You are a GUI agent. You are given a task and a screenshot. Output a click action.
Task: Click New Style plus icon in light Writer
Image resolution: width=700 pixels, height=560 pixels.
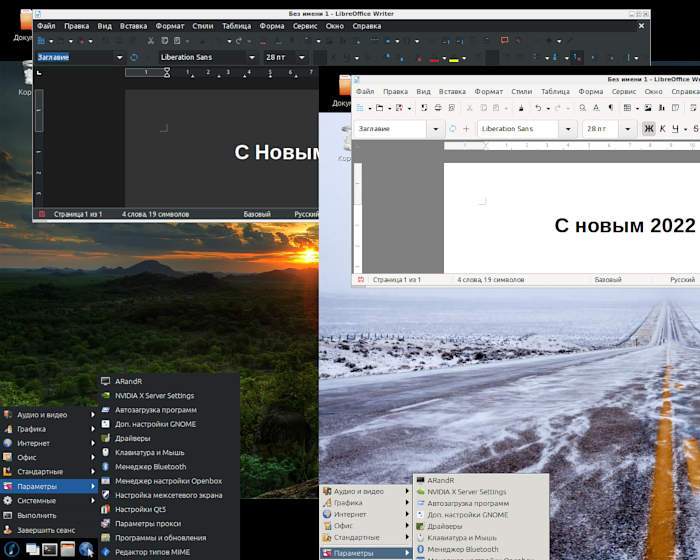click(466, 129)
